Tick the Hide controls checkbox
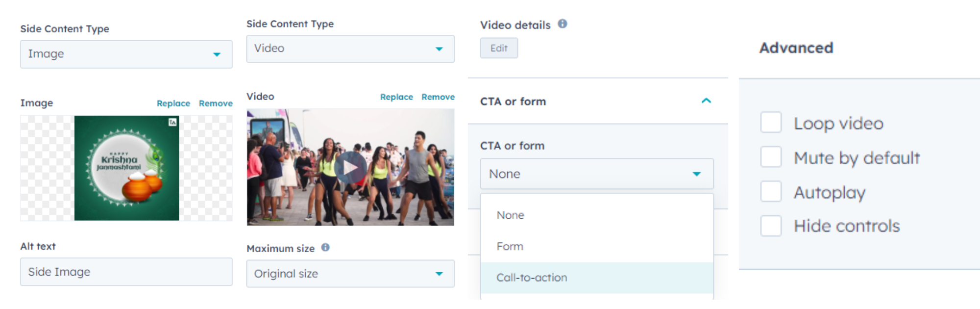Image resolution: width=980 pixels, height=309 pixels. point(771,226)
